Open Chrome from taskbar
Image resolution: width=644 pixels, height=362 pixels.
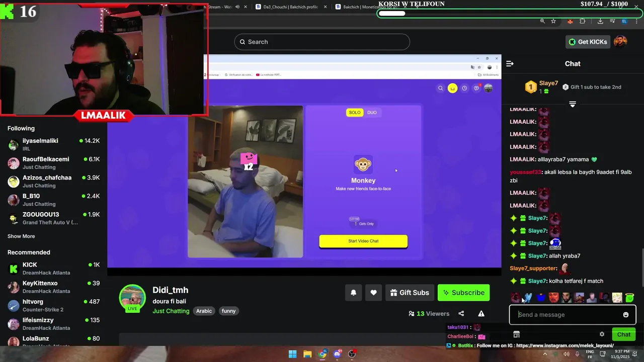click(323, 354)
